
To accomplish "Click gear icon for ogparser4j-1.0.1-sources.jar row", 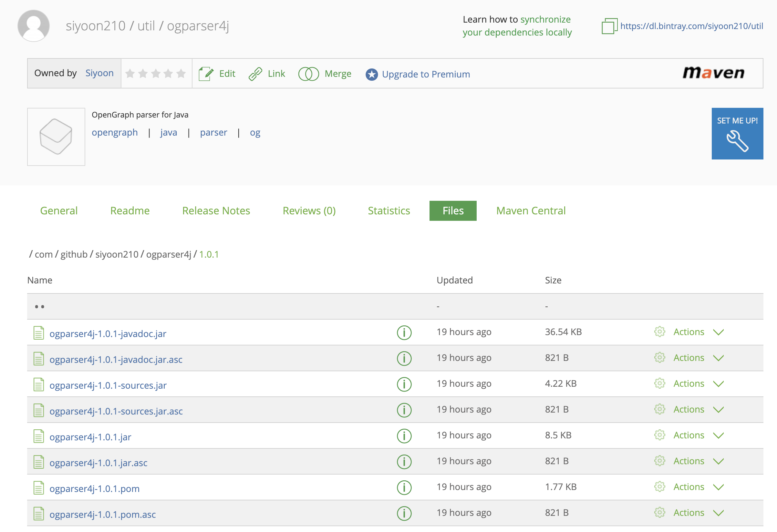I will click(x=659, y=383).
